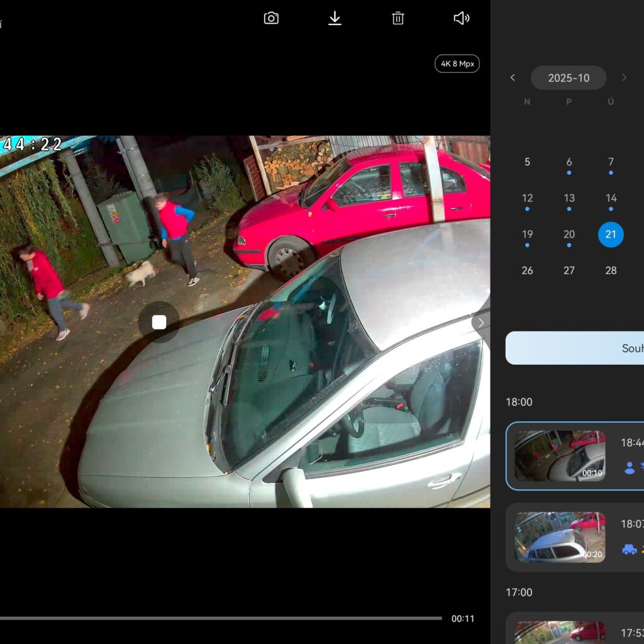This screenshot has width=644, height=644.
Task: Pick day 6 in the calendar
Action: (x=569, y=162)
